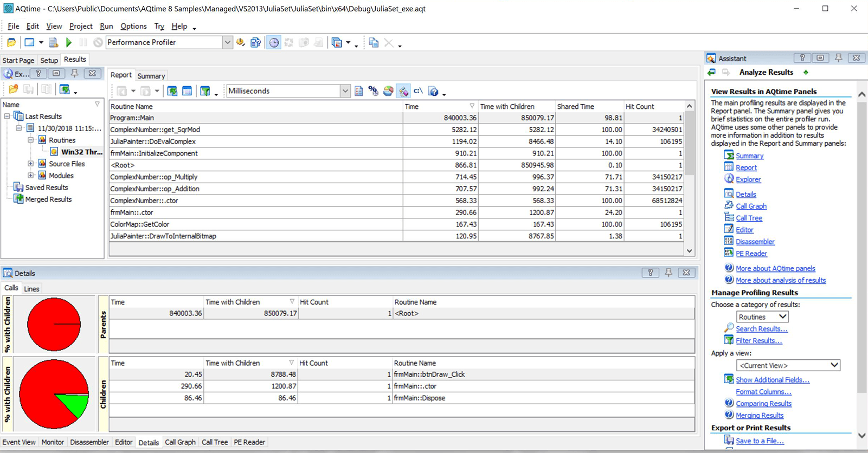Pin the Details panel
This screenshot has width=868, height=453.
668,273
